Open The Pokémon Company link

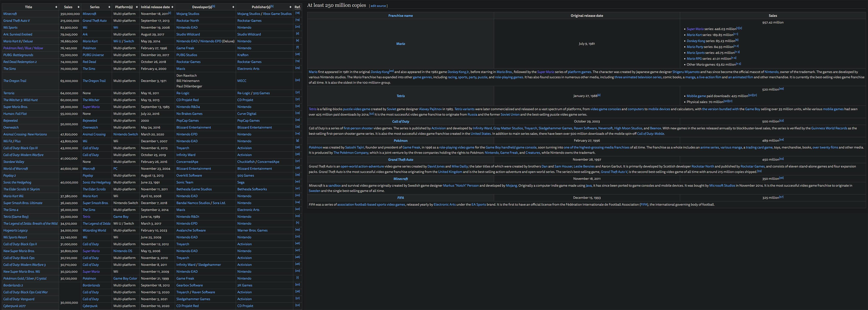coord(351,153)
